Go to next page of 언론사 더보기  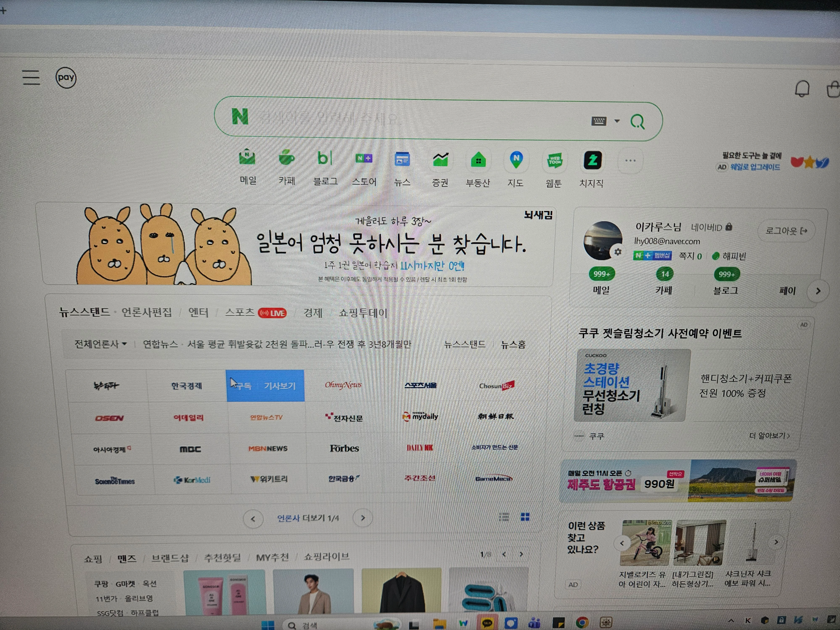pyautogui.click(x=363, y=518)
